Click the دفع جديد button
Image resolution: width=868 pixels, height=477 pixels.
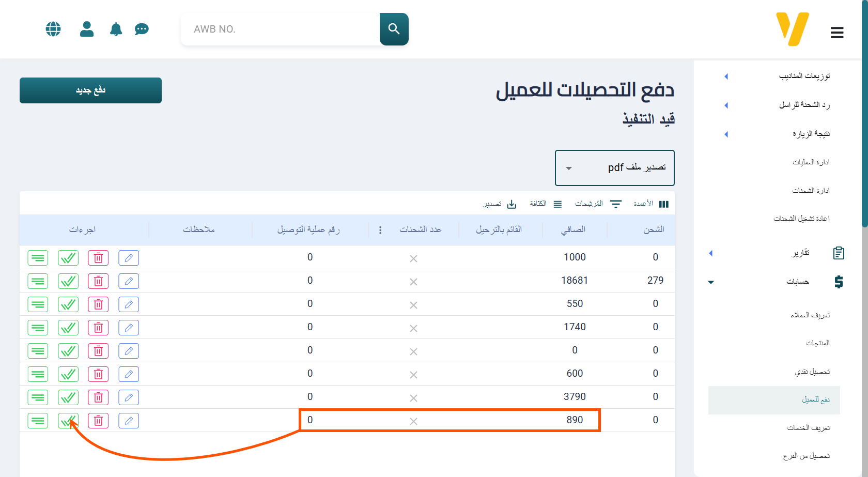pos(90,90)
